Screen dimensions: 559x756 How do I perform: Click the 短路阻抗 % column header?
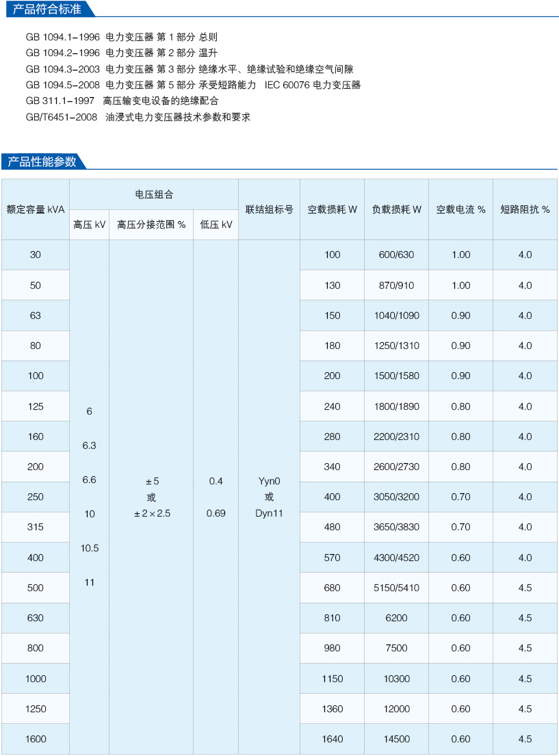[x=525, y=209]
